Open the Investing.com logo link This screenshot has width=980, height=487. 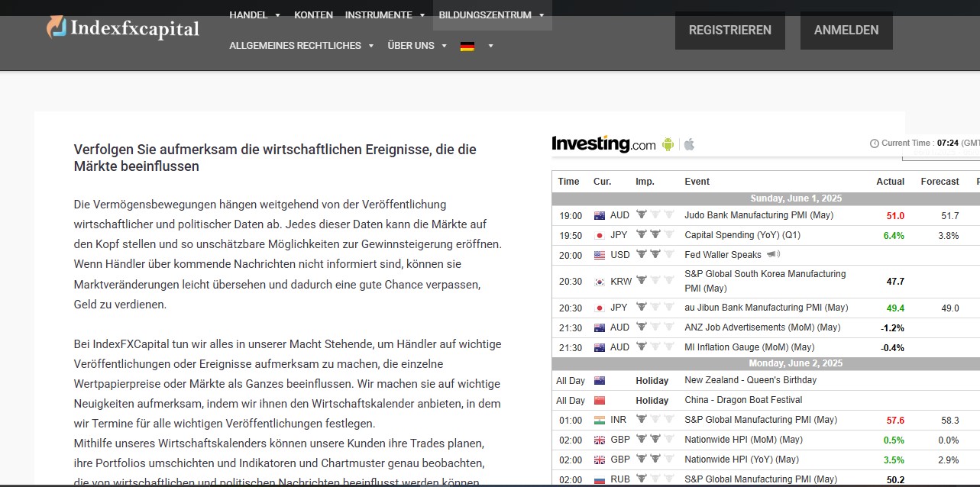click(x=603, y=144)
